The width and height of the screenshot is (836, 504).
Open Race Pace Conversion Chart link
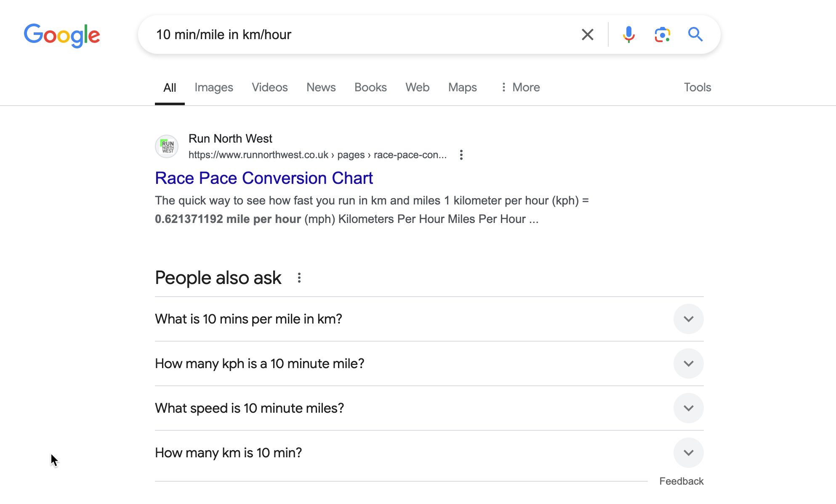tap(264, 178)
